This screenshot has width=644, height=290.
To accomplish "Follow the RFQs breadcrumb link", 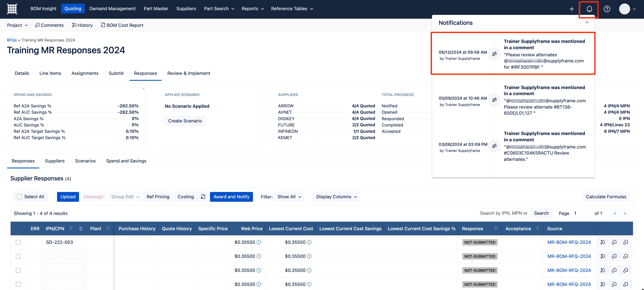I will (12, 40).
